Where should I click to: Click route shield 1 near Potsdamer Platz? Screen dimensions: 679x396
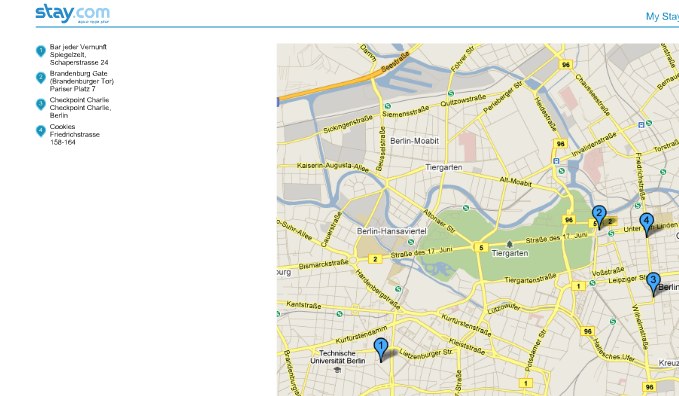pos(578,286)
